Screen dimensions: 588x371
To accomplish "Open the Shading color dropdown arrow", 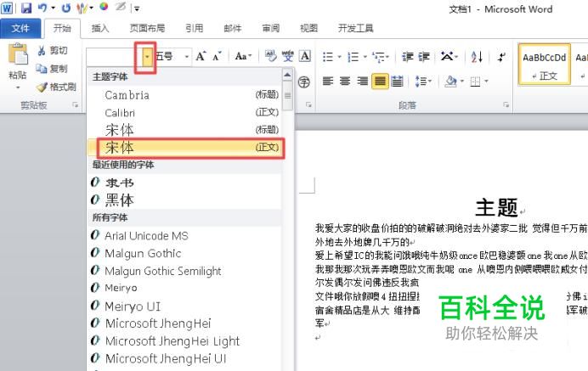I will (x=462, y=81).
